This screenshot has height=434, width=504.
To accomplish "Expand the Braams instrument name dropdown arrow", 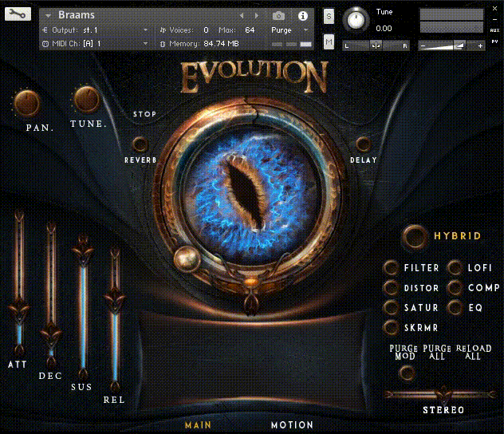I will point(48,15).
